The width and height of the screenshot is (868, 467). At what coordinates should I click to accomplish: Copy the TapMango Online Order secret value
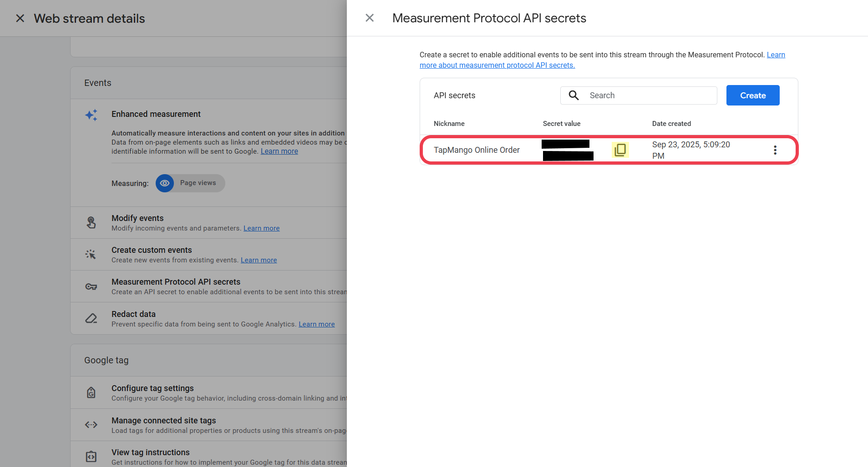620,150
